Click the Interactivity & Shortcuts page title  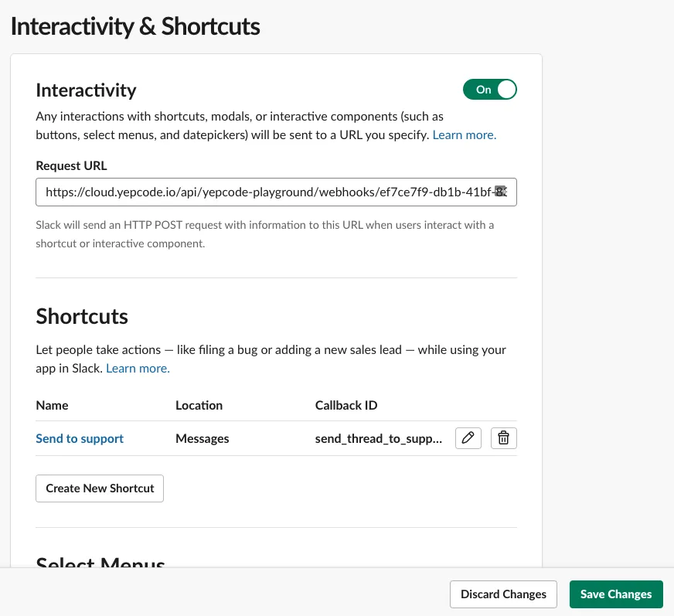click(135, 26)
